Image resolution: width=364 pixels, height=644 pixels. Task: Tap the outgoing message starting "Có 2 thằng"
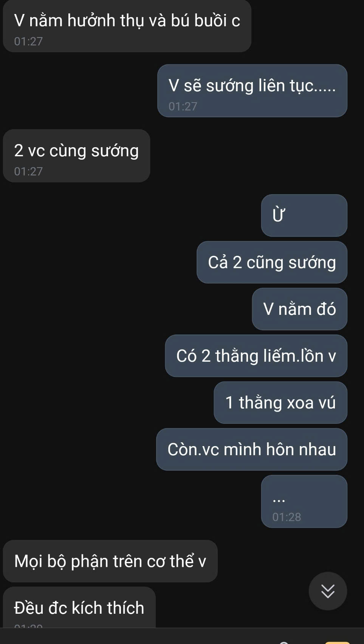click(256, 356)
